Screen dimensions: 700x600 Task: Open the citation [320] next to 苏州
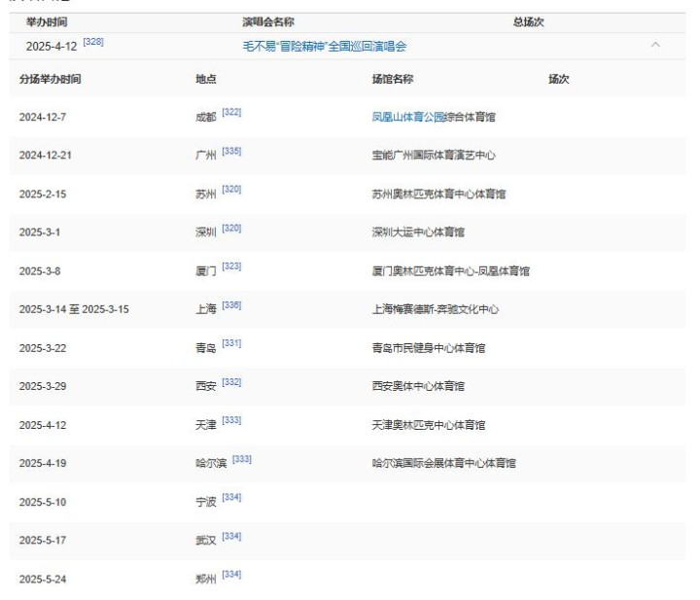pyautogui.click(x=231, y=191)
